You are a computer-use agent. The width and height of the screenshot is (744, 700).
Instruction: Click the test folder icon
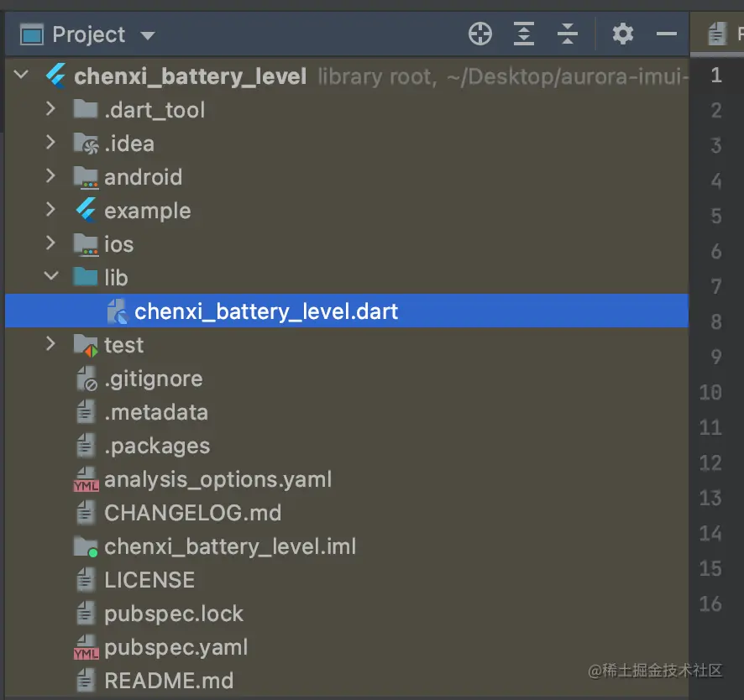pyautogui.click(x=86, y=345)
